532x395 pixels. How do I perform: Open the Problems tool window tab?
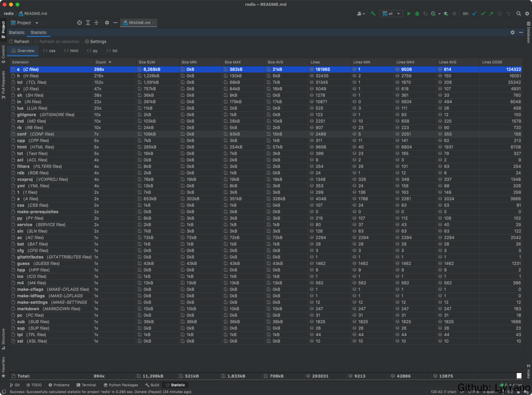click(x=59, y=385)
